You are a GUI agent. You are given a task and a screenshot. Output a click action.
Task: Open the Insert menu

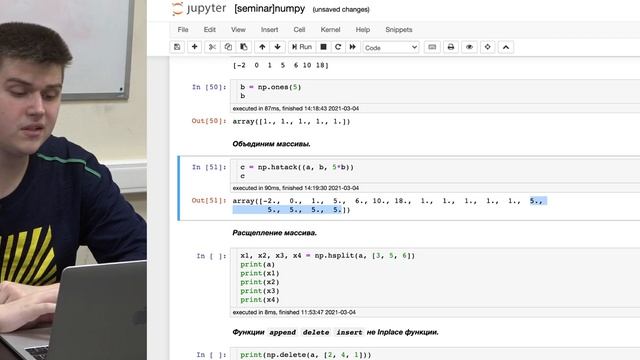pos(269,29)
